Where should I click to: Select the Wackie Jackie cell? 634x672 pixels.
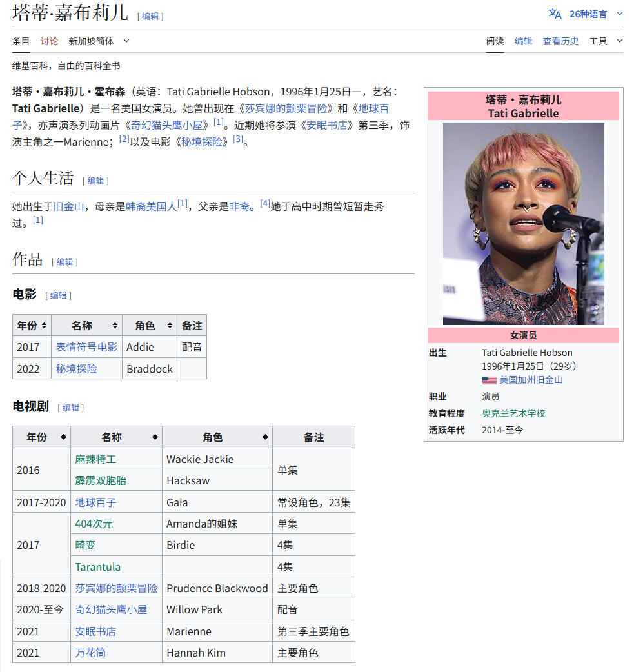217,459
